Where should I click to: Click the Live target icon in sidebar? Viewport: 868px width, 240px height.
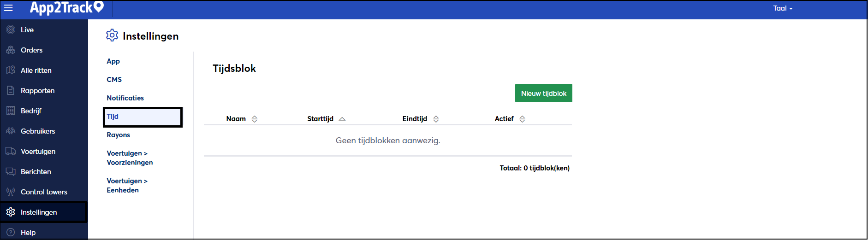(11, 29)
